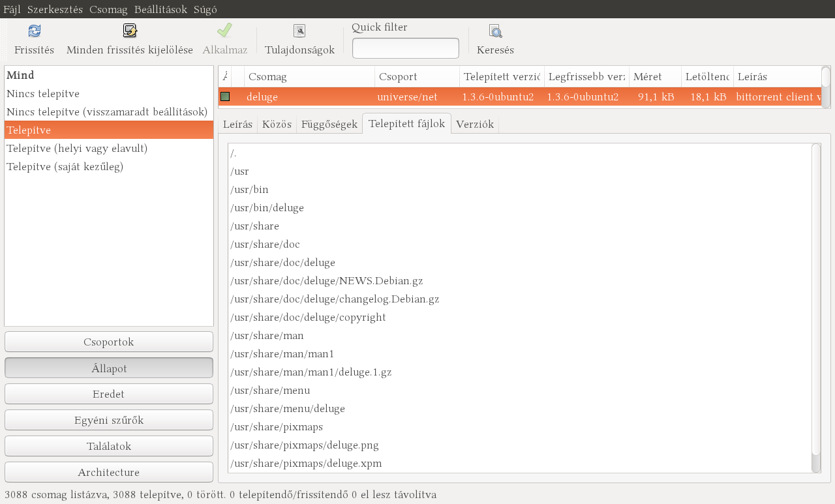Viewport: 835px width, 504px height.
Task: Click the /usr/share/doc/deluge/copyright path
Action: (308, 318)
